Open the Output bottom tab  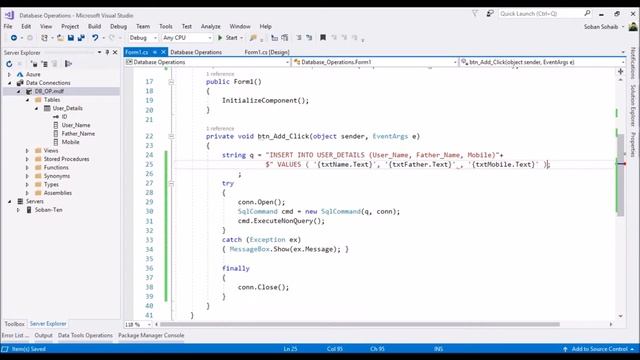[43, 335]
